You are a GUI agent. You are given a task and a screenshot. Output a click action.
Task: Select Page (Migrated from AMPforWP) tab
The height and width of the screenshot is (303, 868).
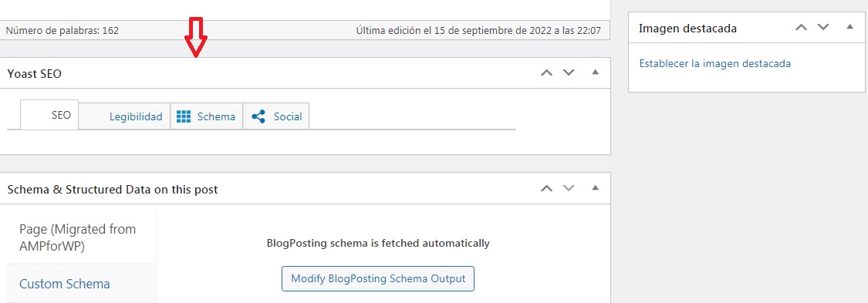[77, 237]
